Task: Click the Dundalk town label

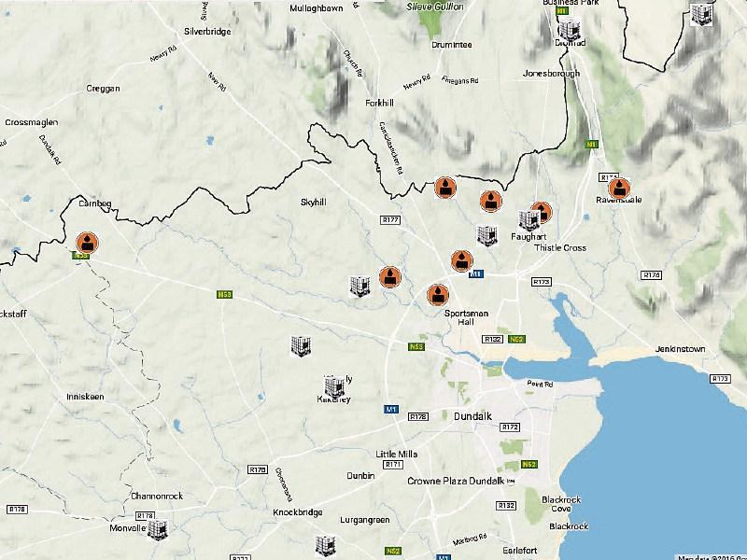Action: (472, 416)
